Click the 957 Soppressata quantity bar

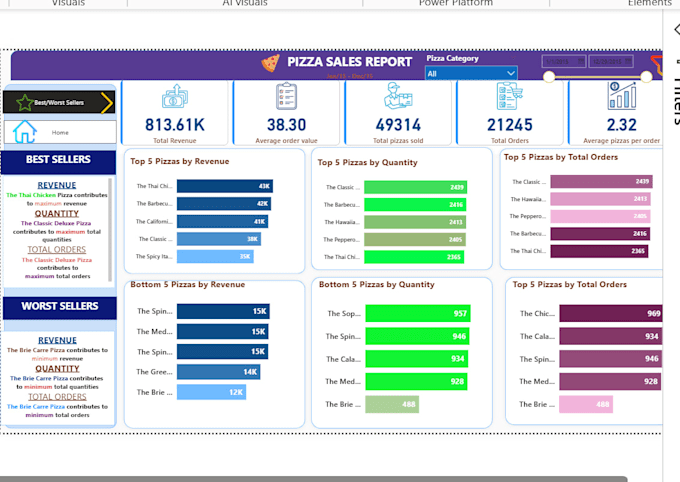[x=418, y=313]
